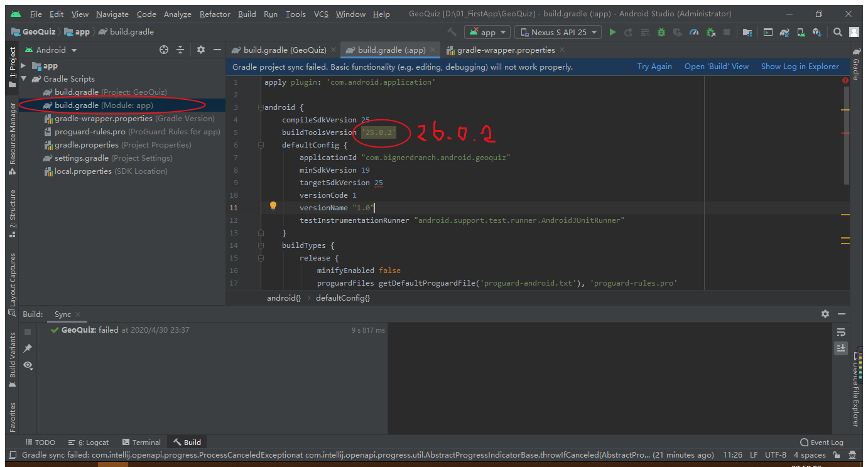Click the Try Again link

654,67
